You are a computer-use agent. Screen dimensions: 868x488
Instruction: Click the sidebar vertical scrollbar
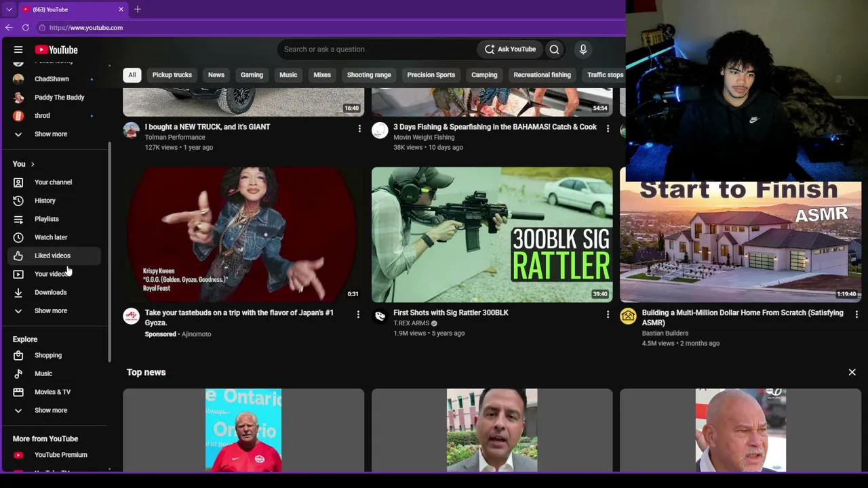109,251
